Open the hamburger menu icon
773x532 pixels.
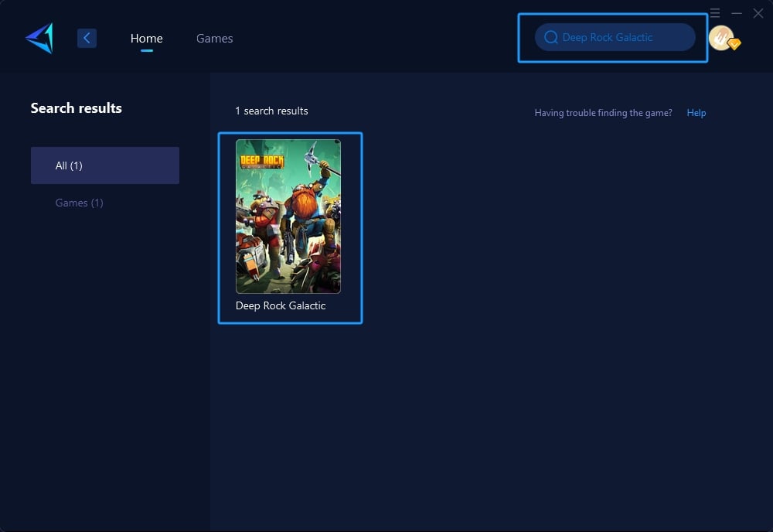715,13
